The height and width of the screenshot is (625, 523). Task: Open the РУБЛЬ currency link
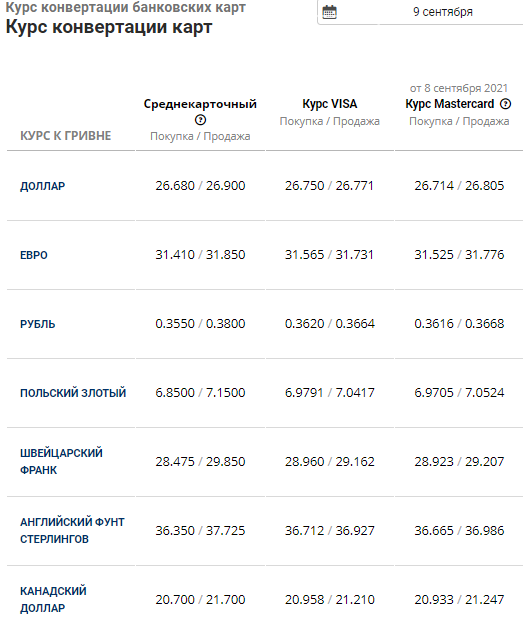click(37, 324)
